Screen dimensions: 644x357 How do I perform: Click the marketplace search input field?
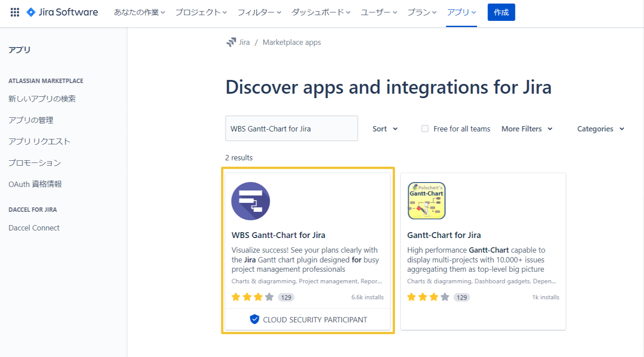pos(291,128)
